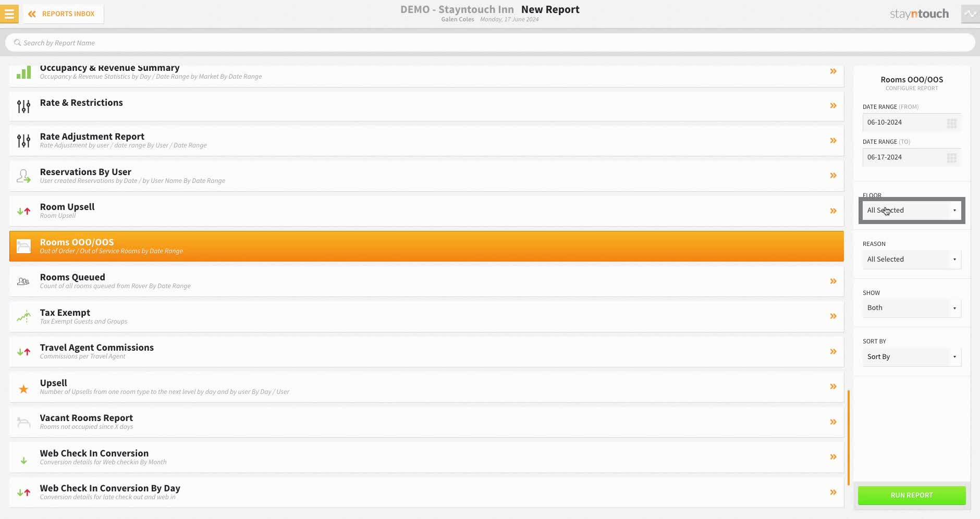Click the activity icon beside staytouch logo

click(970, 14)
